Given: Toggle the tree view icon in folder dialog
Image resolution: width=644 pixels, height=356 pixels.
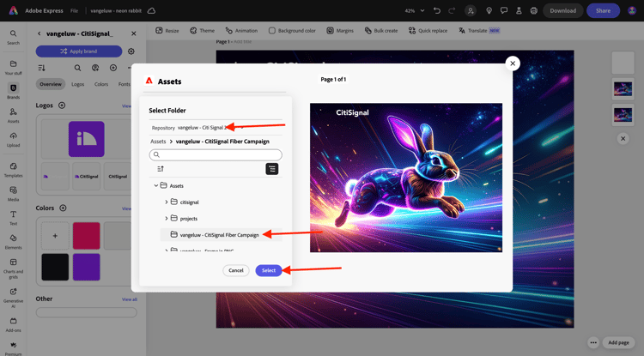Looking at the screenshot, I should 272,169.
